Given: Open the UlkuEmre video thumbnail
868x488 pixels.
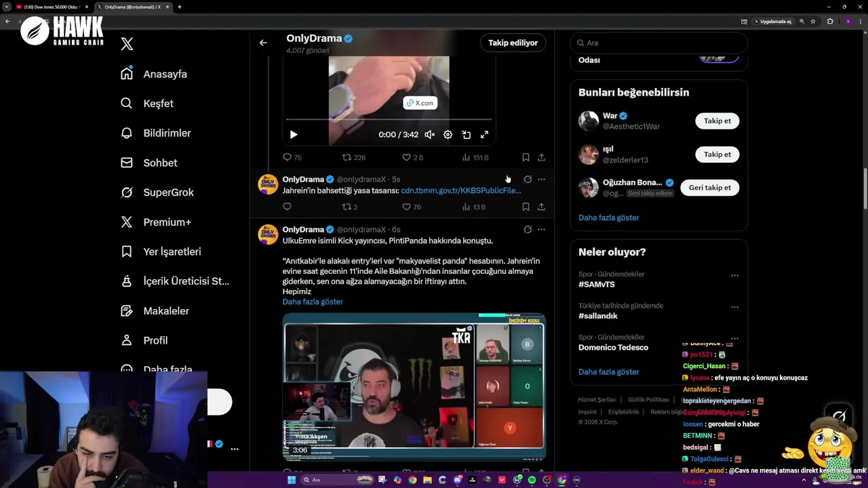Looking at the screenshot, I should coord(414,386).
